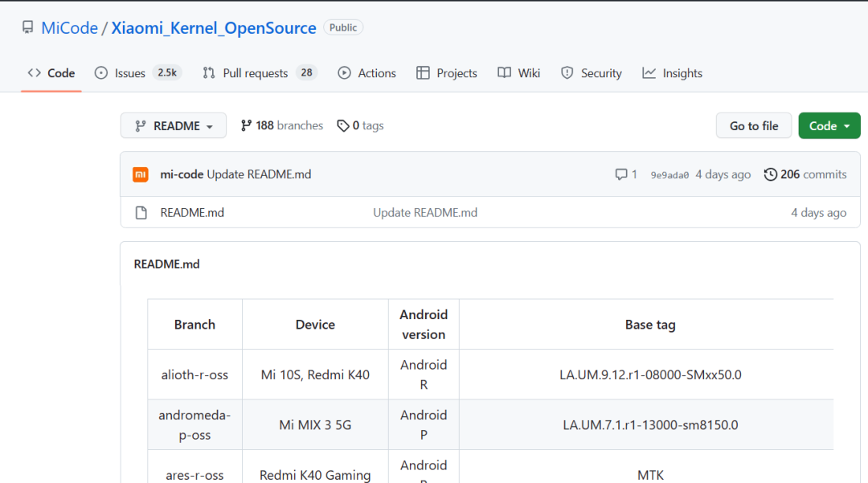Select the Mi MIX 3 5G cell
This screenshot has width=868, height=483.
point(315,425)
